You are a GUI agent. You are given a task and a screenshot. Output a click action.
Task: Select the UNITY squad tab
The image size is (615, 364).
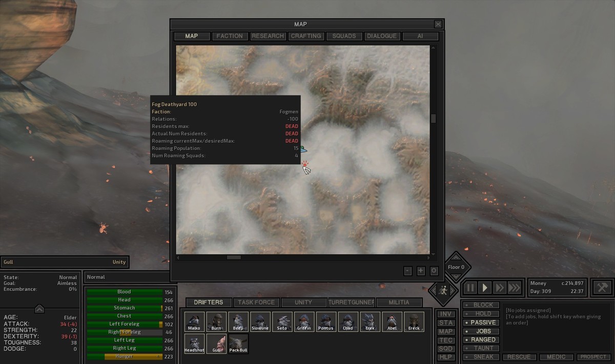(303, 303)
